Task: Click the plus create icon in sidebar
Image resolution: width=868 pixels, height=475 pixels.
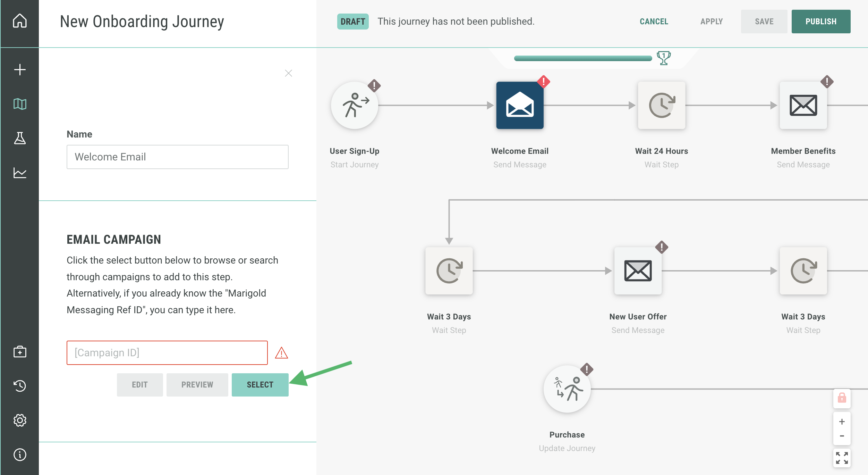Action: coord(20,69)
